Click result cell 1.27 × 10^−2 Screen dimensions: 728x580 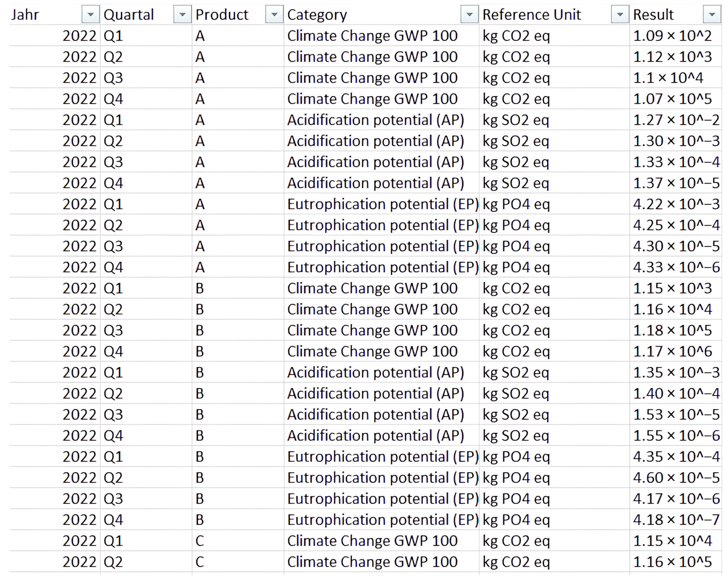pos(675,120)
